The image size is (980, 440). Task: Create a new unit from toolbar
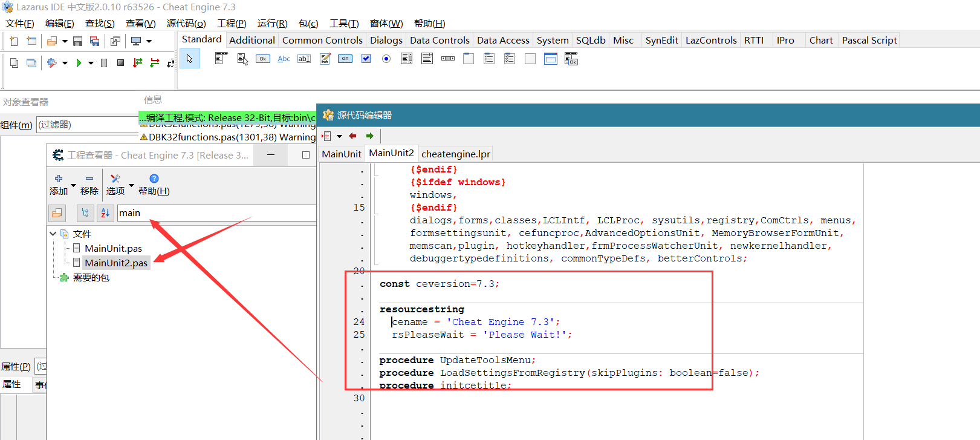(14, 41)
